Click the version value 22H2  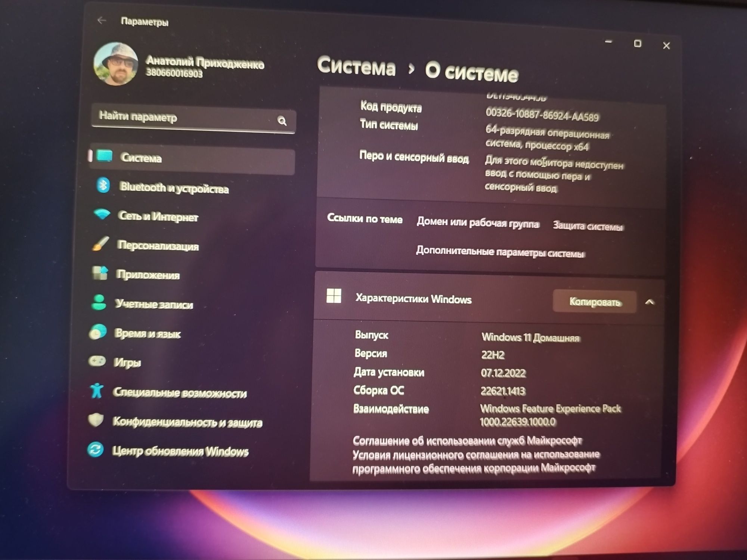coord(493,355)
